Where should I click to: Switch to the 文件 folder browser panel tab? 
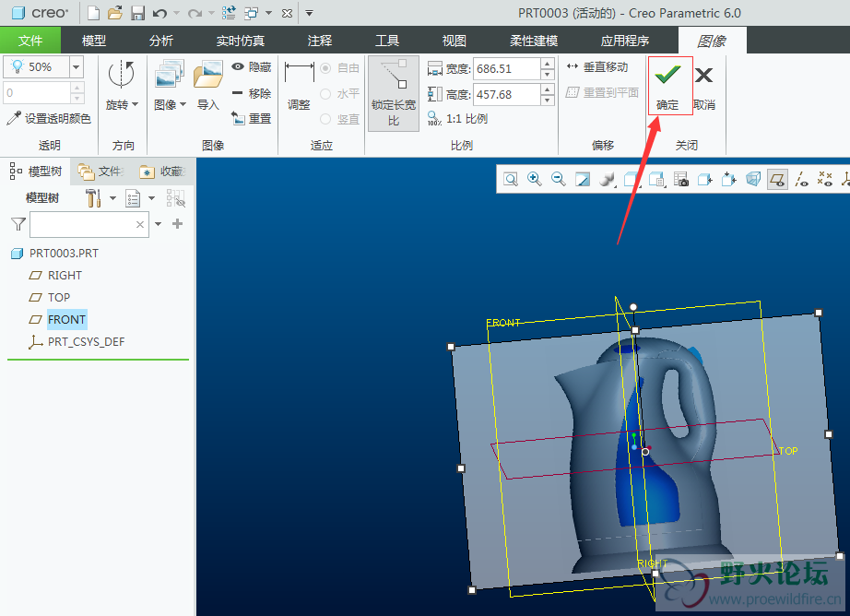tap(102, 172)
